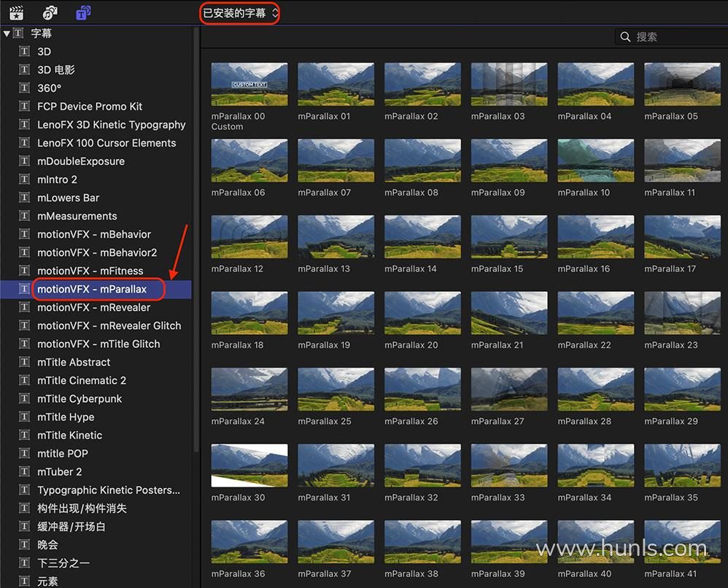Select the mParallax 10 title thumbnail
This screenshot has width=728, height=588.
[x=596, y=160]
